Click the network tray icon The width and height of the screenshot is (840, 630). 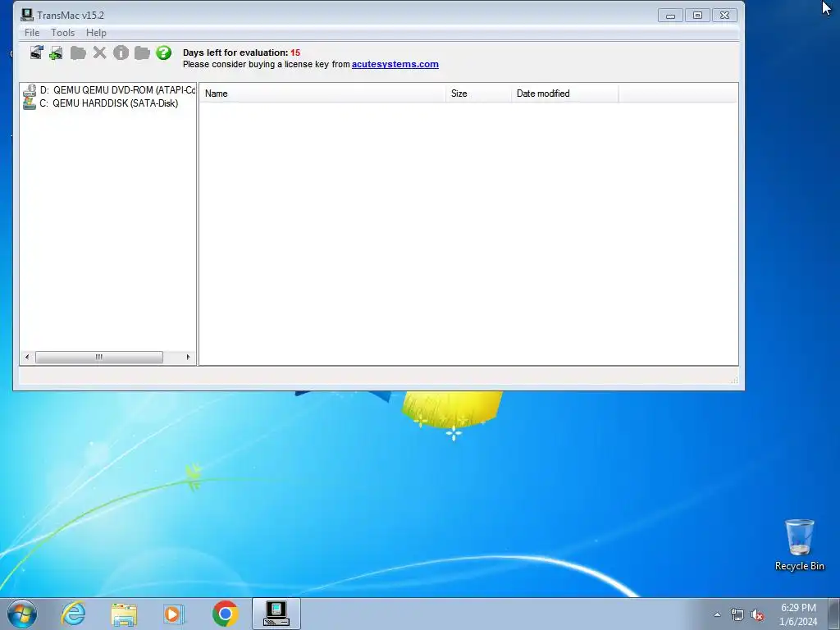[737, 614]
